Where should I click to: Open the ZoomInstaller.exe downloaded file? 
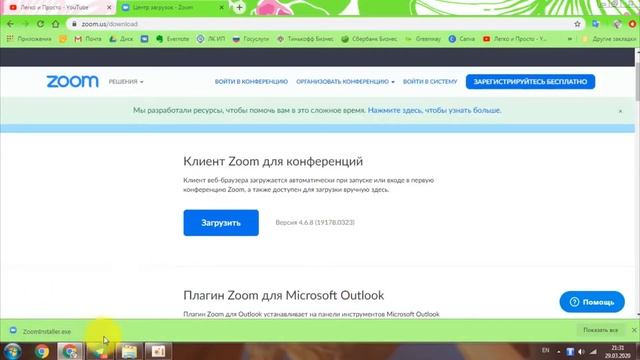41,331
